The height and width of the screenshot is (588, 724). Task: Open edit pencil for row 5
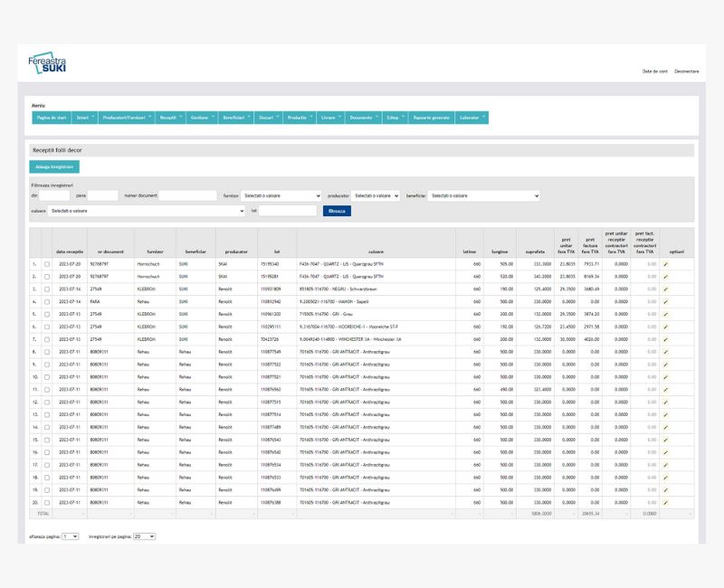click(x=665, y=313)
